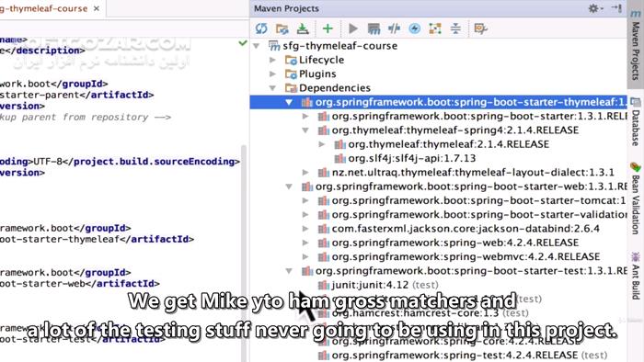
Task: Expand spring-webmvc:4.2.4.RELEASE node
Action: tap(305, 257)
